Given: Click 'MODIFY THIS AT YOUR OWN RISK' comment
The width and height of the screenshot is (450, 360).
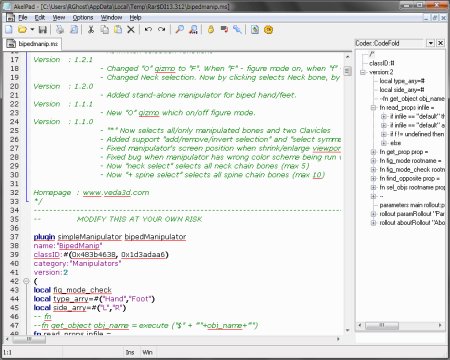Looking at the screenshot, I should click(140, 219).
